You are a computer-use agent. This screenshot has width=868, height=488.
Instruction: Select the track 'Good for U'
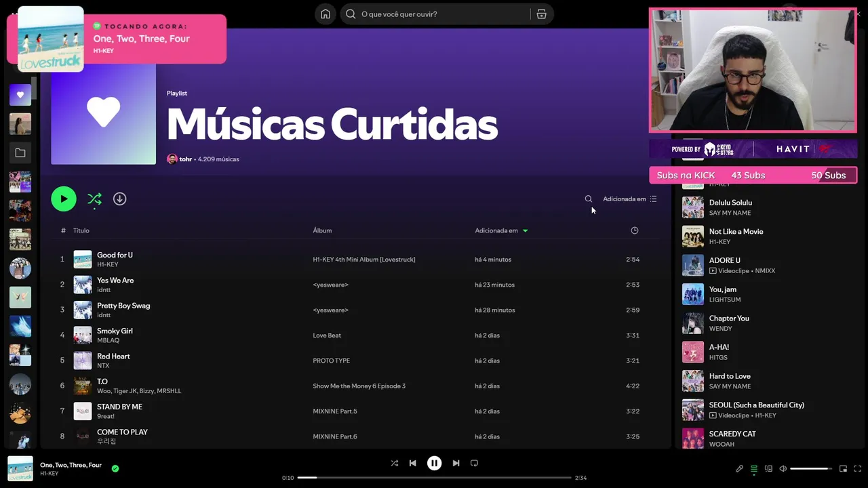115,255
